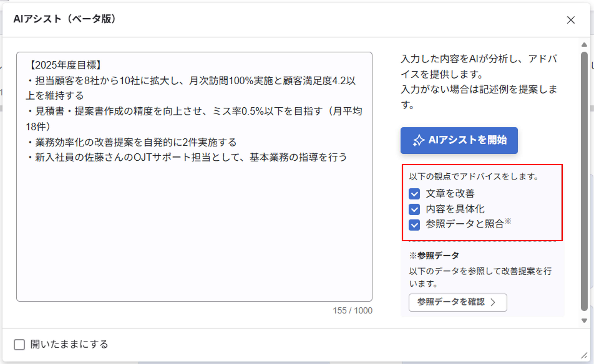Click the scrollbar up arrow
The width and height of the screenshot is (594, 364).
pos(584,45)
